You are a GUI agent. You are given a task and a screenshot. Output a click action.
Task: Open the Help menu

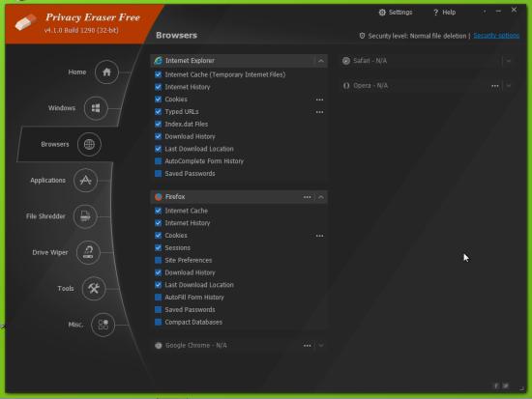point(445,13)
